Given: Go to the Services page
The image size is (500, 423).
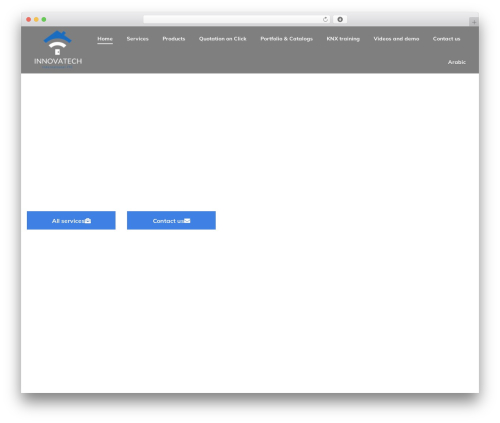Looking at the screenshot, I should tap(138, 39).
